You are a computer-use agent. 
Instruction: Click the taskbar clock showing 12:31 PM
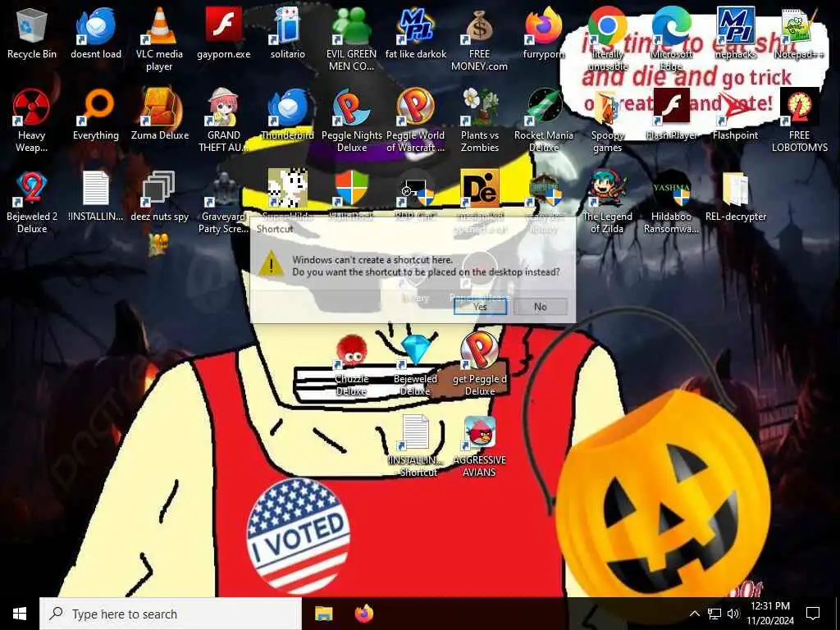771,614
